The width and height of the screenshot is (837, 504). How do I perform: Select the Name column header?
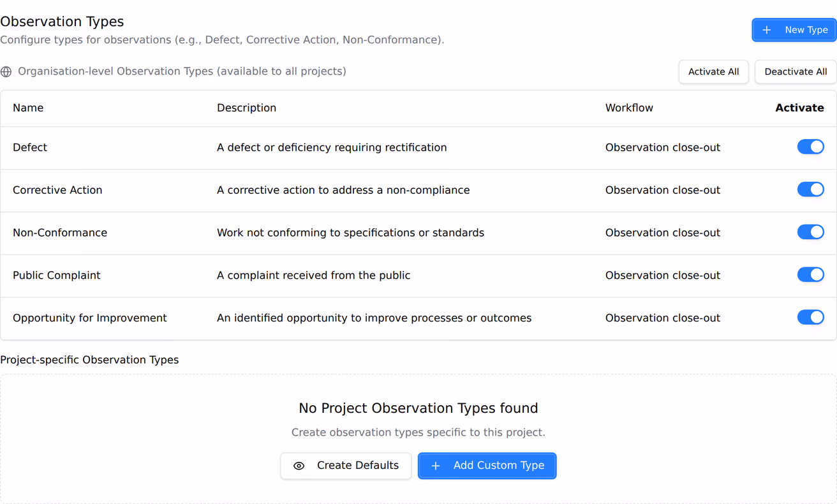28,108
